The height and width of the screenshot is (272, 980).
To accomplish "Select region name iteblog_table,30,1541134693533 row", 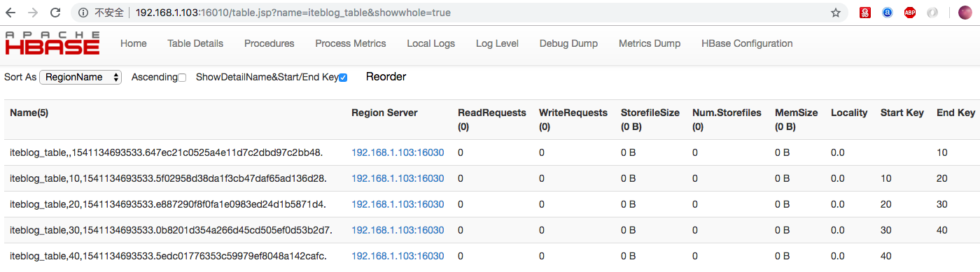I will (171, 230).
